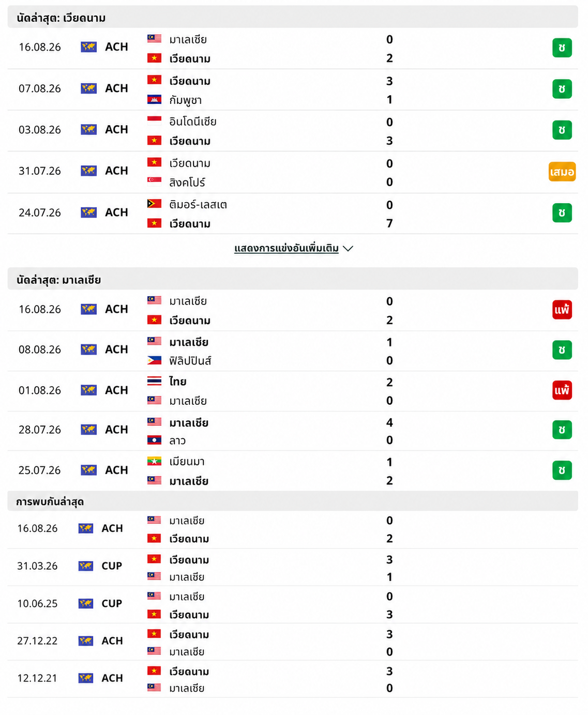This screenshot has width=588, height=715.
Task: Expand แสดงการแข่งขันเพิ่มเติม chevron arrow
Action: pos(348,249)
